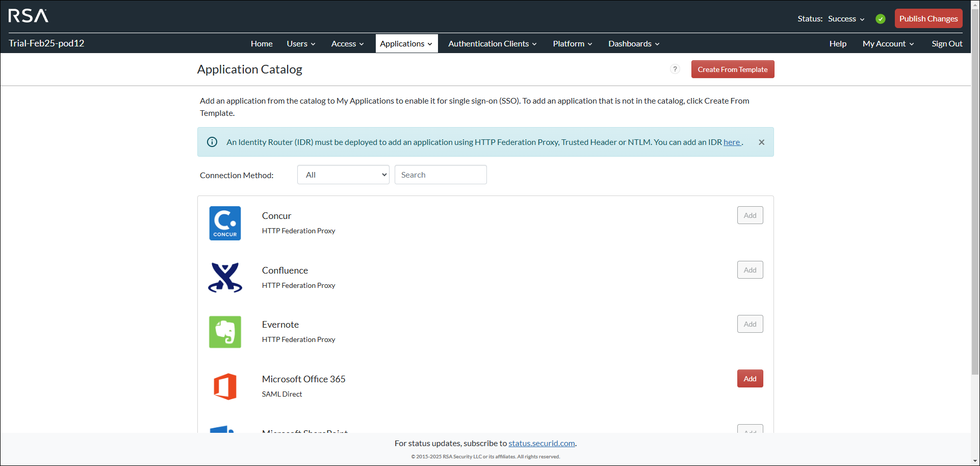The width and height of the screenshot is (980, 466).
Task: Click the RSA logo
Action: tap(28, 16)
